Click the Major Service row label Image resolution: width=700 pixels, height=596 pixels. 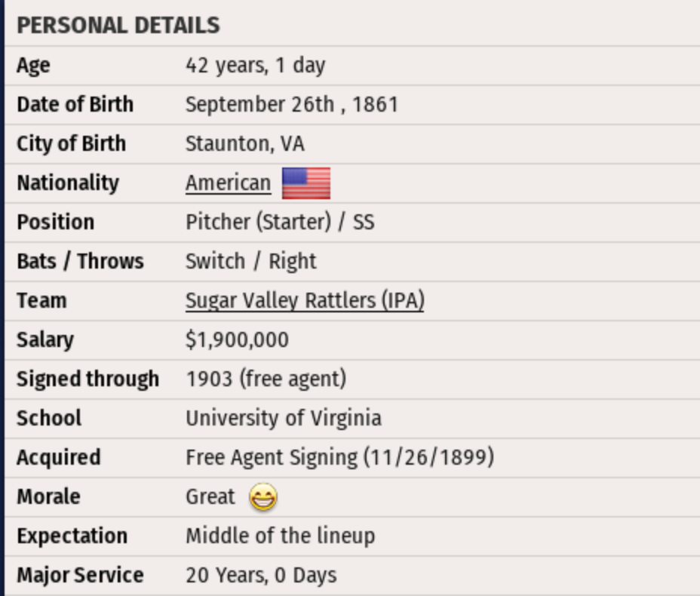80,575
